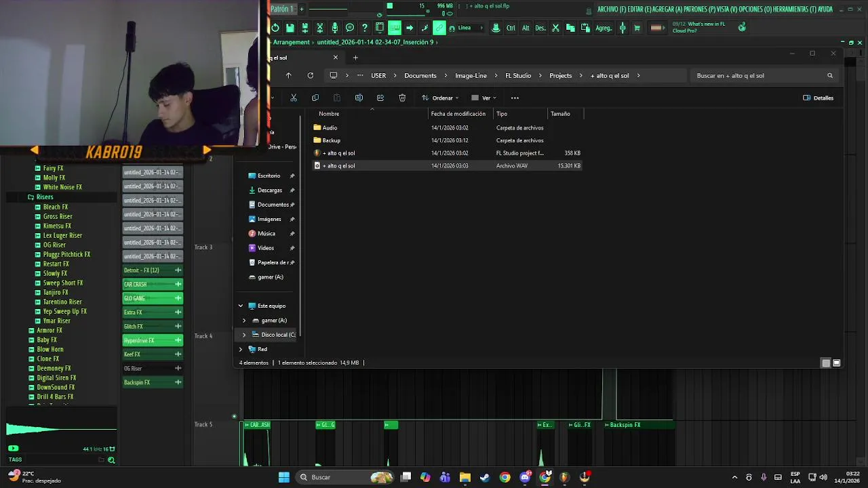Click the chat bubble icon in FL toolbar
The image size is (868, 488).
click(x=350, y=28)
